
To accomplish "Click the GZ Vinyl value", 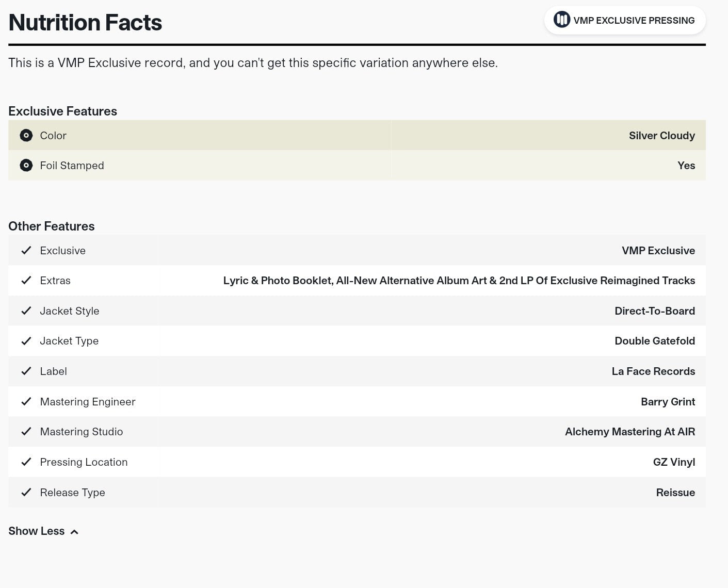I will (x=674, y=462).
